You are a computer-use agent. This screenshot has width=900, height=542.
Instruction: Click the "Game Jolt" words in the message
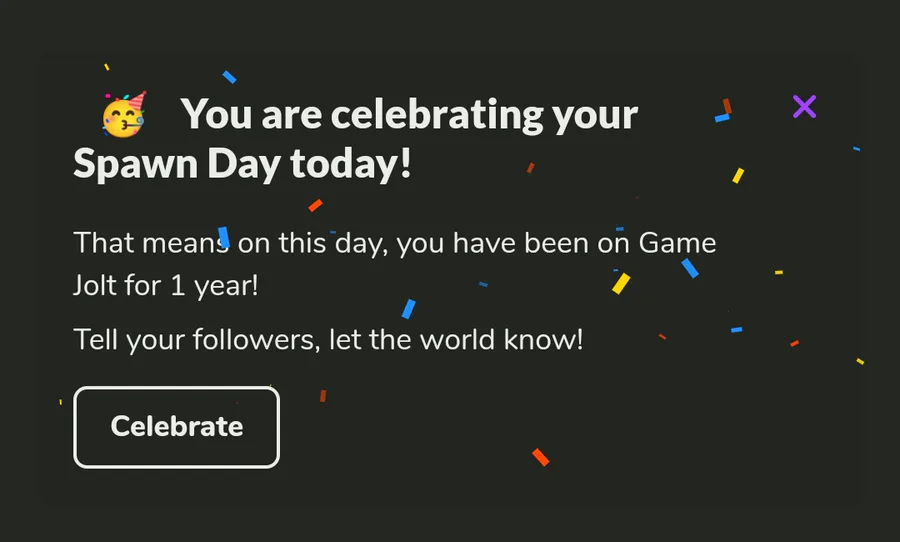click(x=677, y=243)
